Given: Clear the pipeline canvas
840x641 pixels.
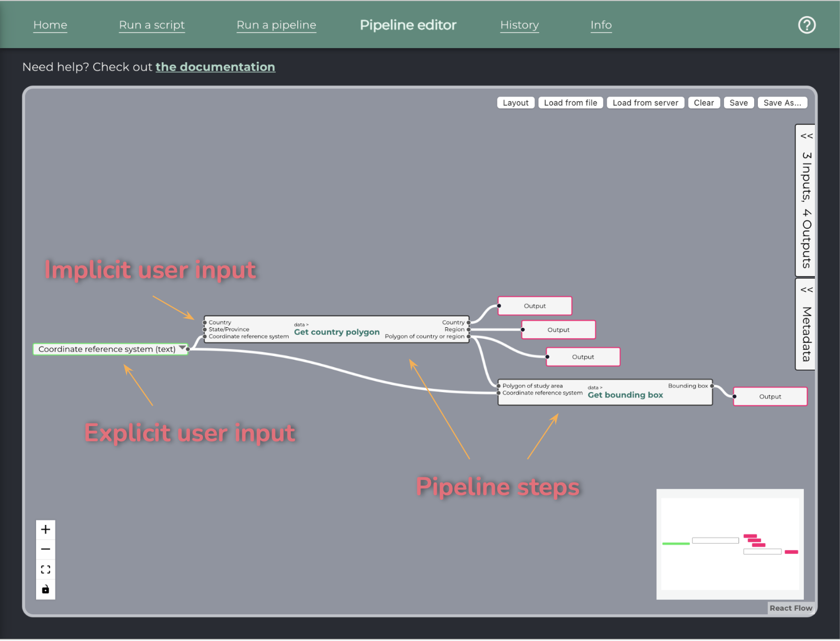Looking at the screenshot, I should pos(703,102).
